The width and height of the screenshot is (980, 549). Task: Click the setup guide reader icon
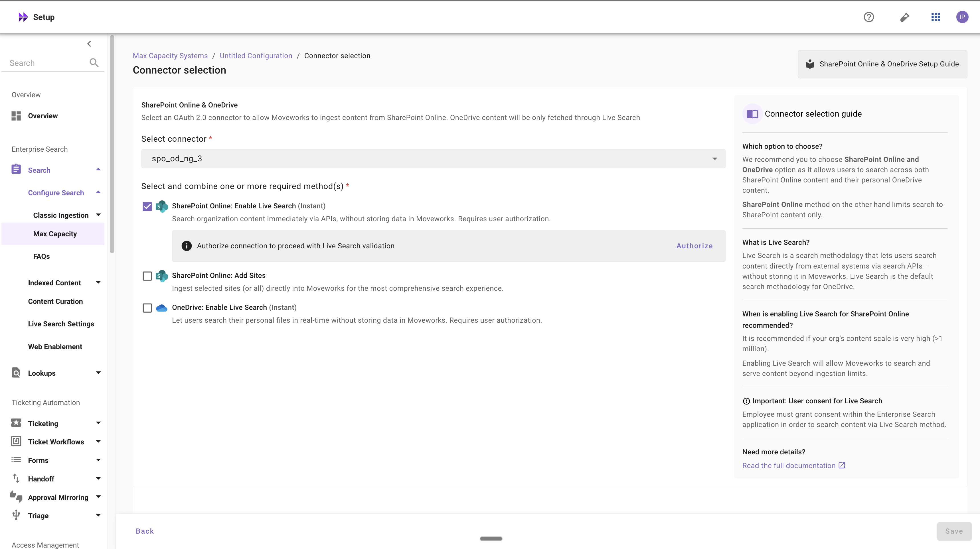(x=810, y=64)
